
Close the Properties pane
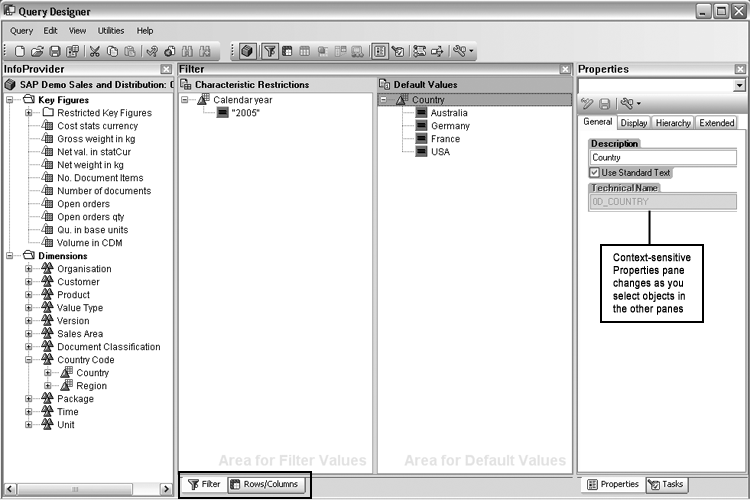coord(740,69)
